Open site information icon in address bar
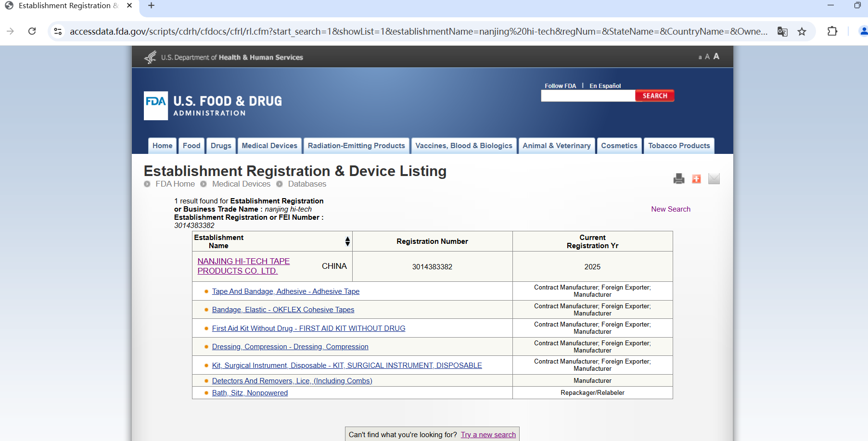868x441 pixels. pyautogui.click(x=58, y=31)
